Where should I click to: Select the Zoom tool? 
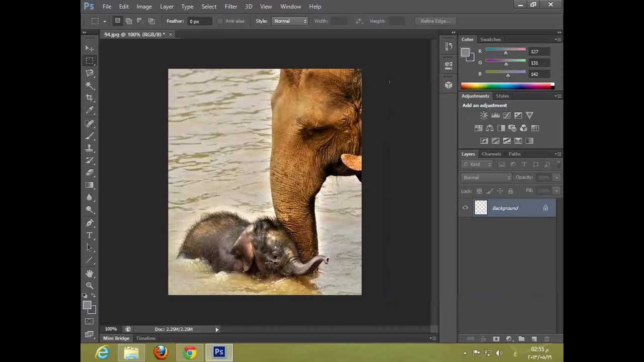90,285
